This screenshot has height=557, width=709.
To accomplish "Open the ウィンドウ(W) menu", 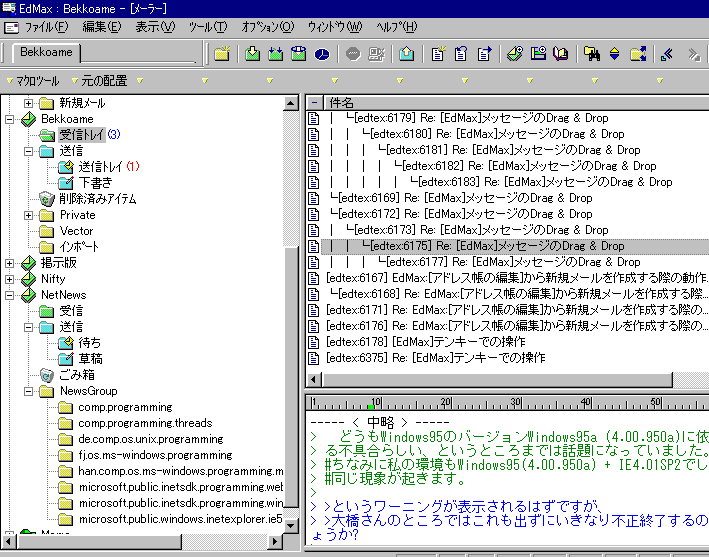I will click(x=335, y=27).
